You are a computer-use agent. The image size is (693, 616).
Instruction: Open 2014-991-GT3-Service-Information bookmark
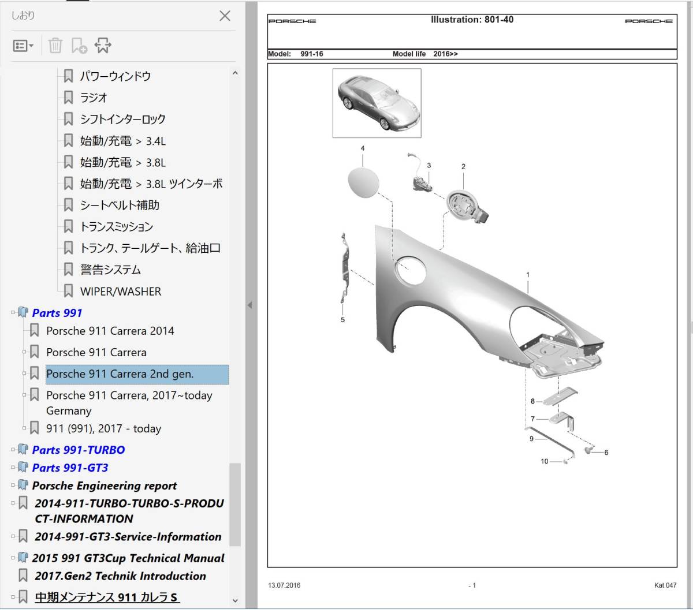(x=128, y=536)
